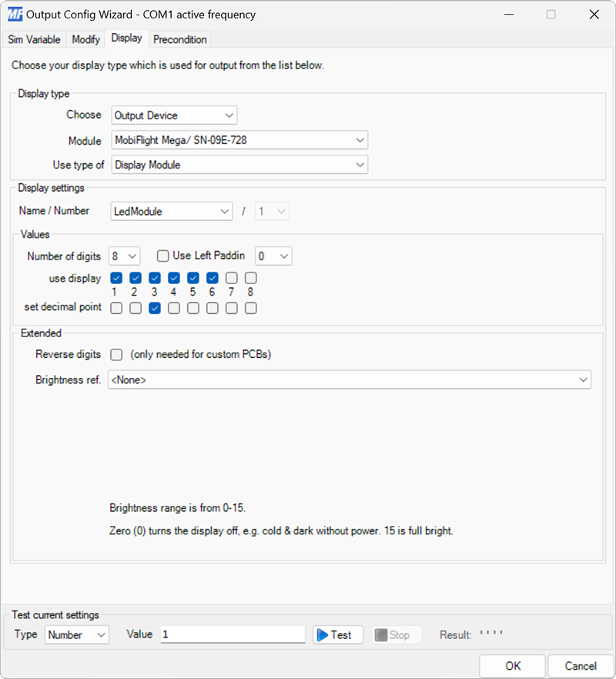Open the test Type dropdown showing Number
This screenshot has width=616, height=679.
(76, 634)
